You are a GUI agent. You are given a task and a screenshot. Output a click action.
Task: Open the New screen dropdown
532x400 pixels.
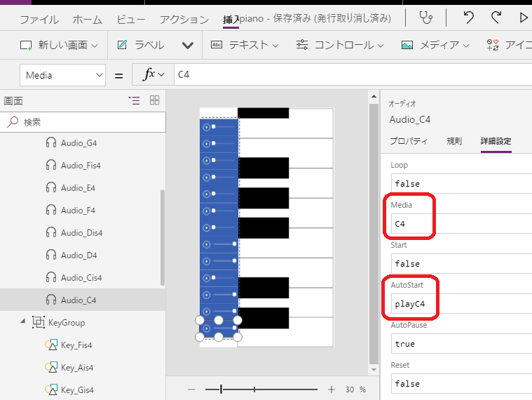tap(59, 45)
